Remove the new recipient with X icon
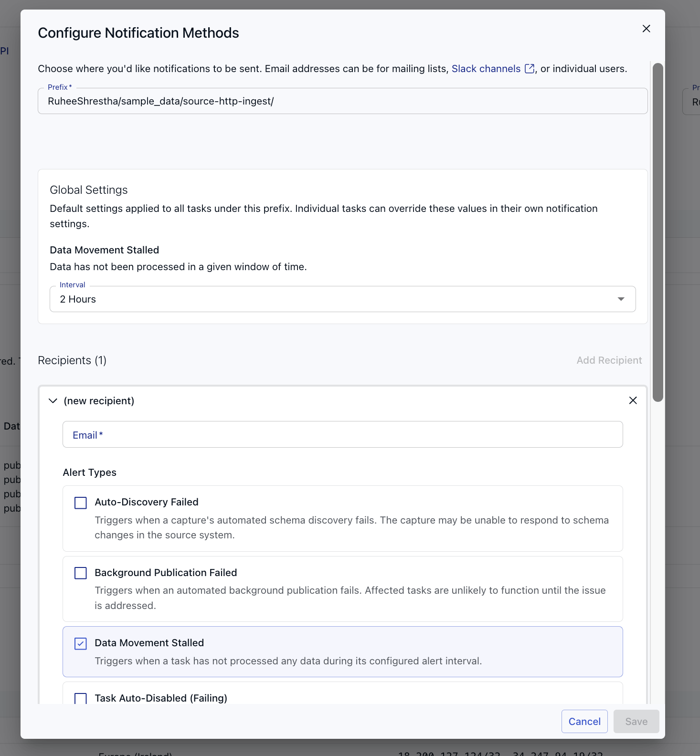This screenshot has width=700, height=756. pos(633,400)
